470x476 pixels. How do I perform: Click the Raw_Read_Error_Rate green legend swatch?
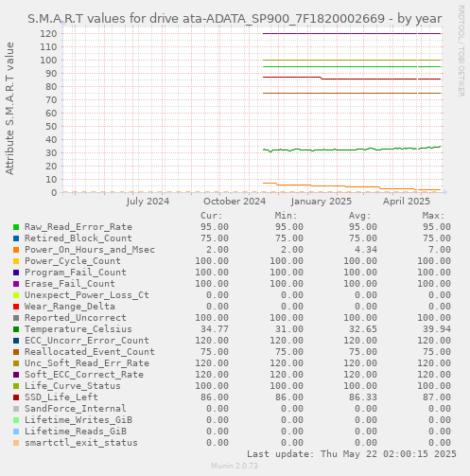16,227
